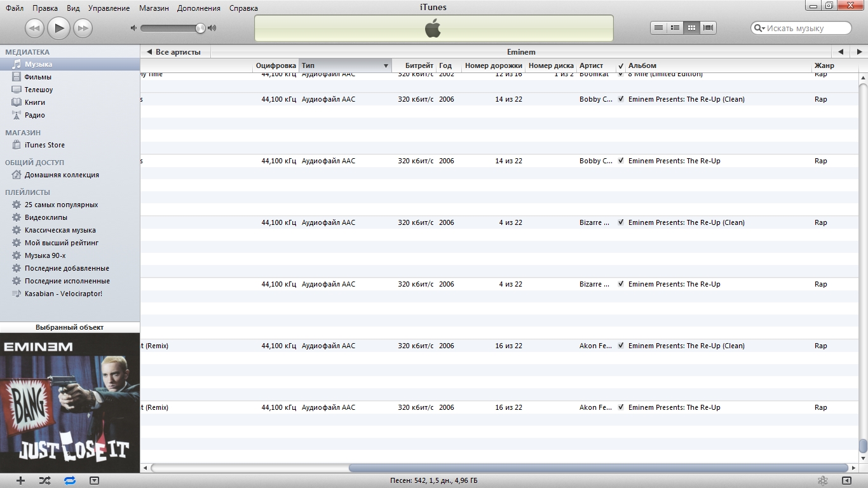868x488 pixels.
Task: Uncheck the Bobby C... Re-Up track 14 row without Clean
Action: 621,161
